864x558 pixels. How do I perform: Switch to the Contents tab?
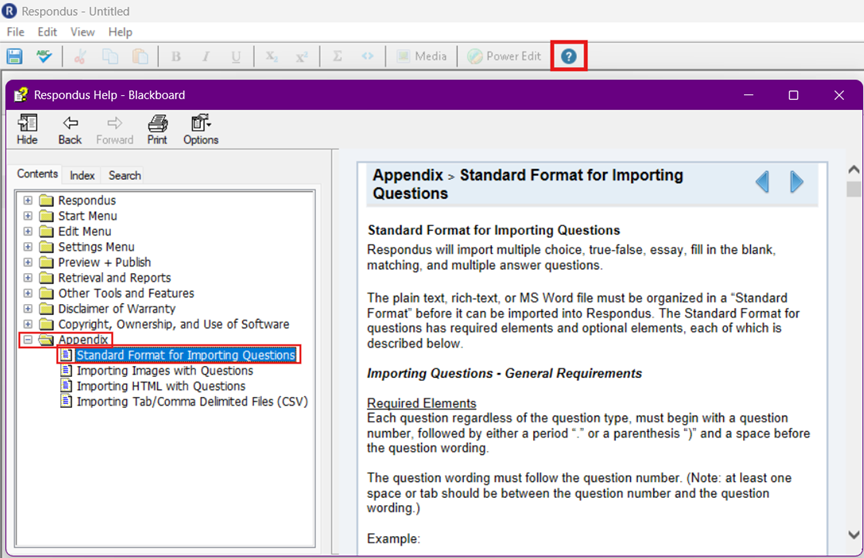tap(37, 174)
